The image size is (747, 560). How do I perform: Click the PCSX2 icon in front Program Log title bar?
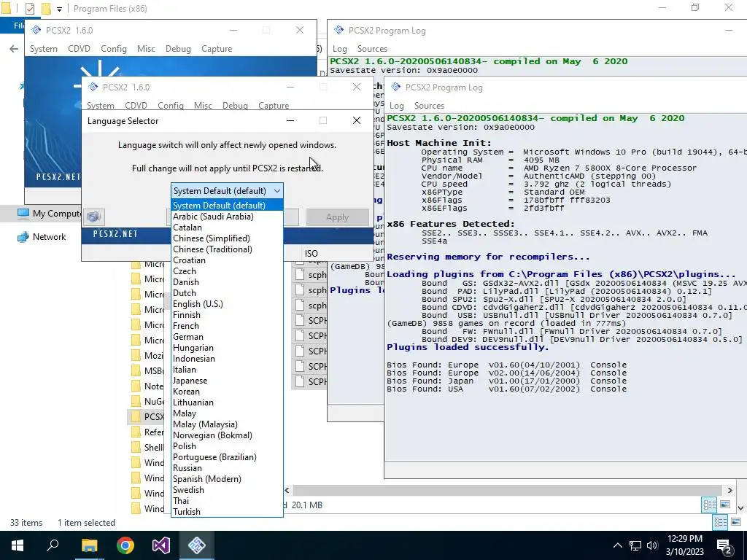(395, 87)
